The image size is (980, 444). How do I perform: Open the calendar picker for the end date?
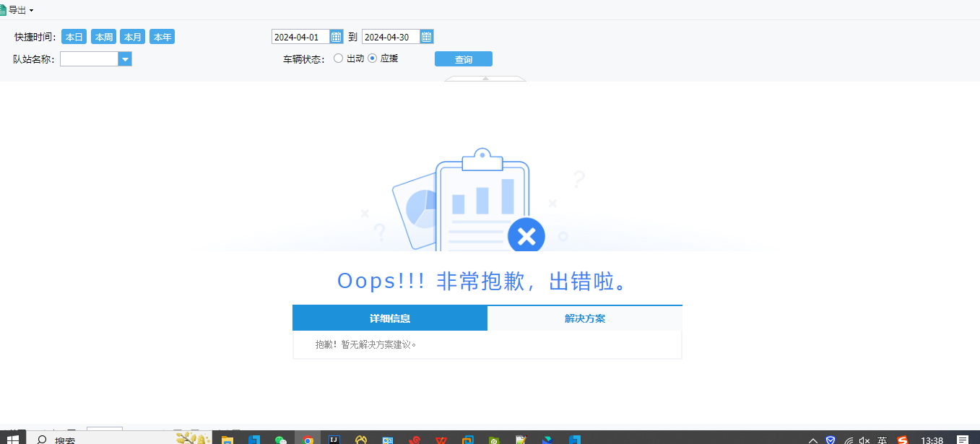426,37
